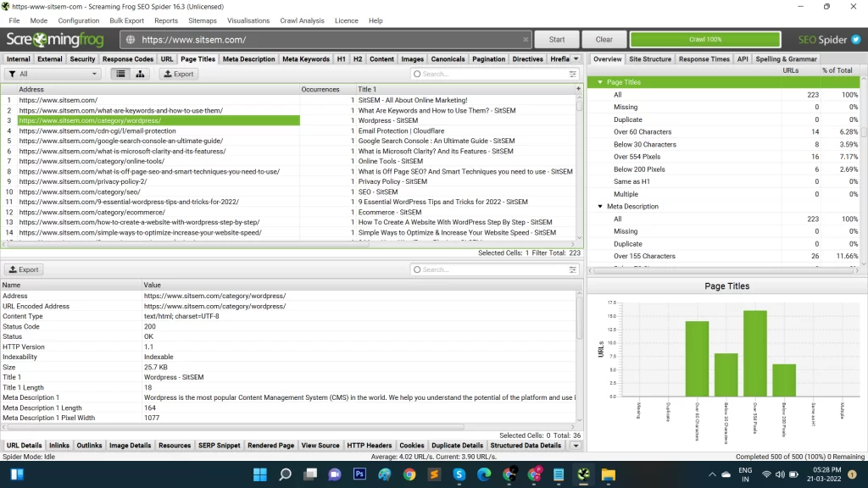Switch to tree view icon
The width and height of the screenshot is (868, 488).
pyautogui.click(x=140, y=74)
